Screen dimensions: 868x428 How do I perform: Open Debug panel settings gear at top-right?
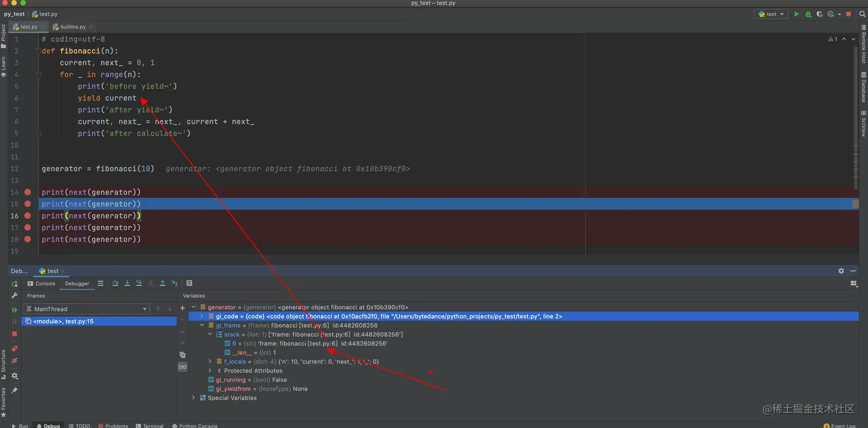pos(841,271)
